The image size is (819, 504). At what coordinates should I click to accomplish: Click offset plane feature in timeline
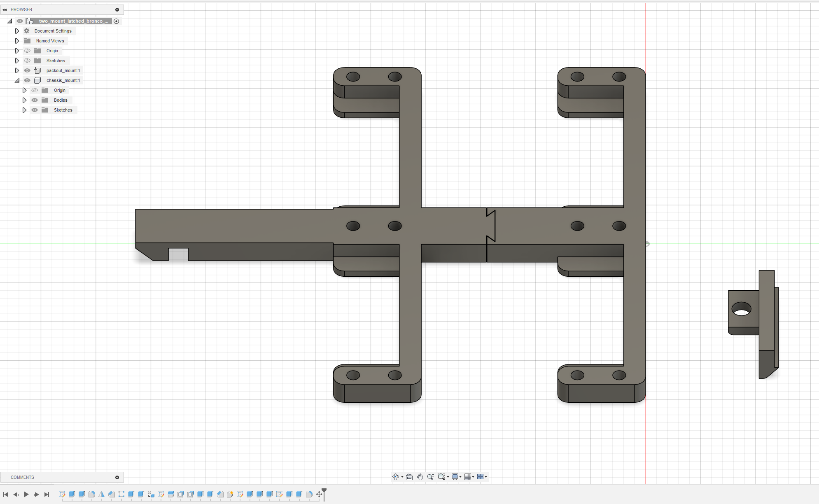coord(170,494)
